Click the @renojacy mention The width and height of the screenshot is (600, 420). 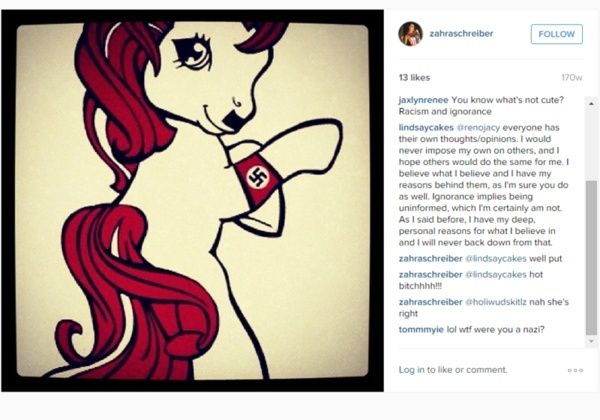click(478, 127)
